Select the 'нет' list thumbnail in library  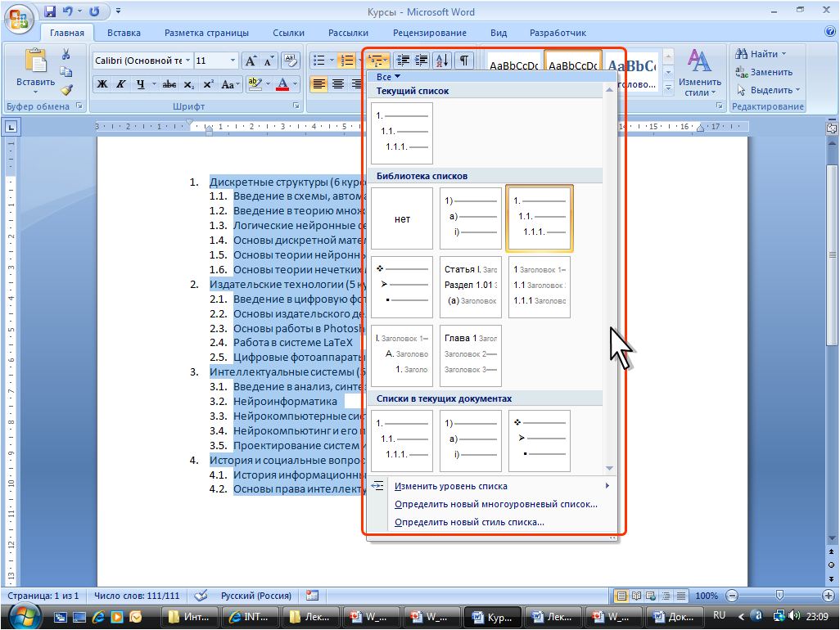[x=402, y=219]
